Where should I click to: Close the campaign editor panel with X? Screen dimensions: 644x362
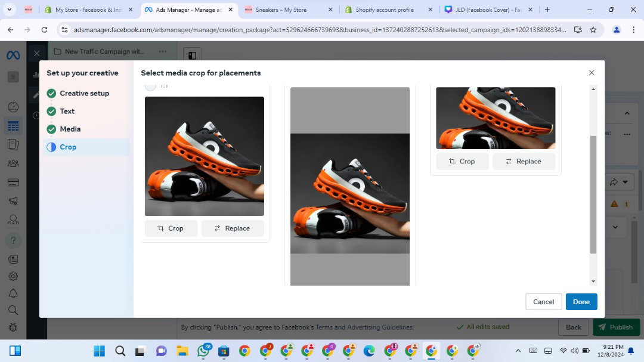[x=36, y=53]
